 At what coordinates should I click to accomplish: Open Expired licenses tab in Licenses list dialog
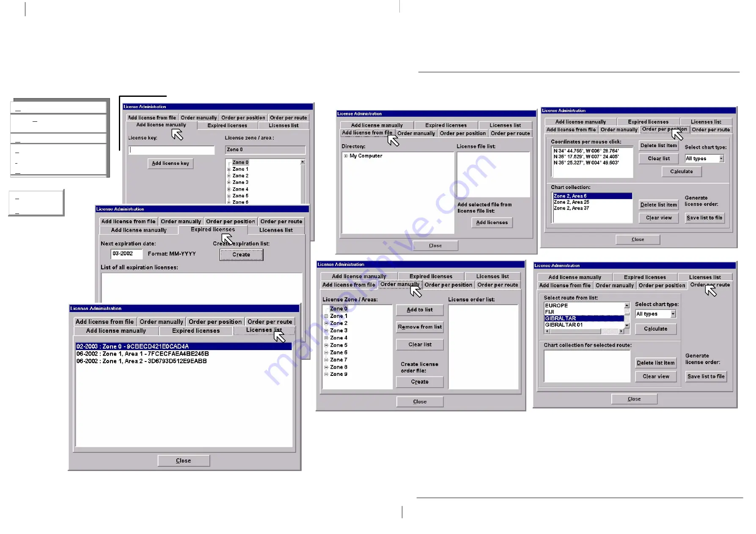[x=196, y=331]
